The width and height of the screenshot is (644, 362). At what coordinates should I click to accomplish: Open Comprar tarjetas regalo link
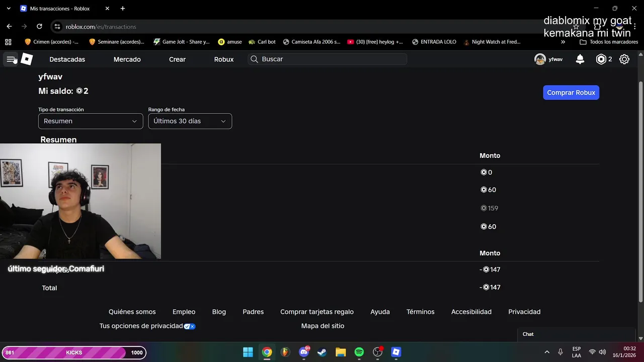[x=317, y=312]
